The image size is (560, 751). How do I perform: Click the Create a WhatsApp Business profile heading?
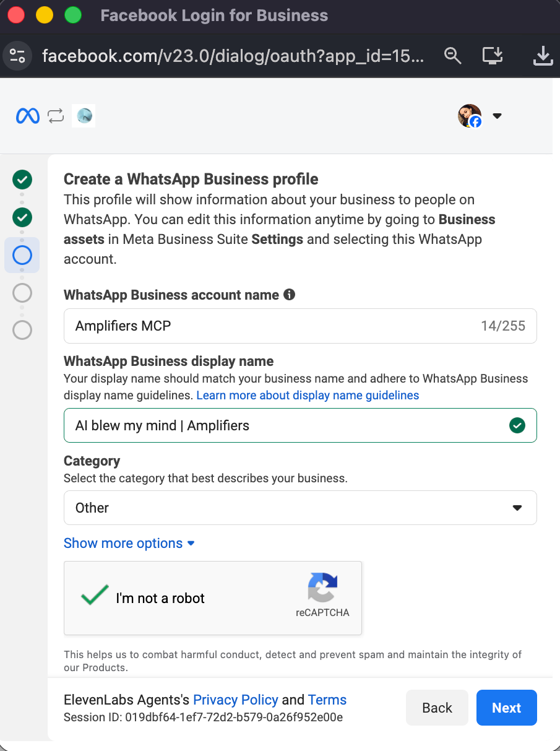[191, 180]
